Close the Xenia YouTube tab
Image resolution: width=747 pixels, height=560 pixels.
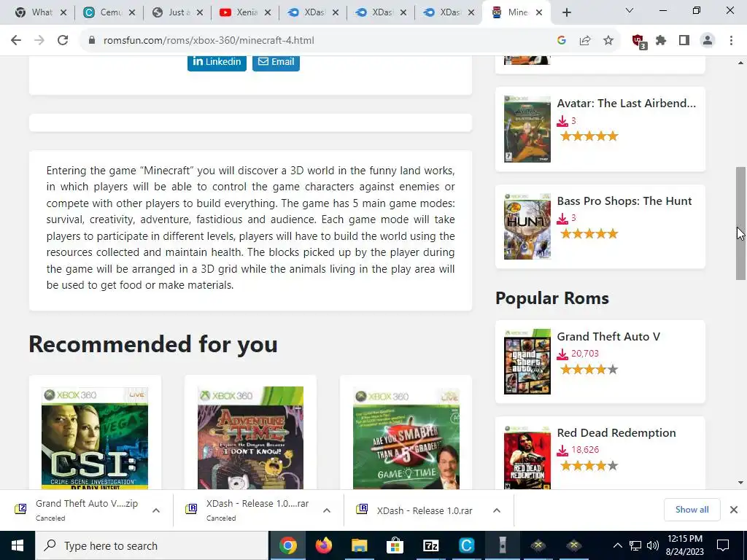point(268,12)
